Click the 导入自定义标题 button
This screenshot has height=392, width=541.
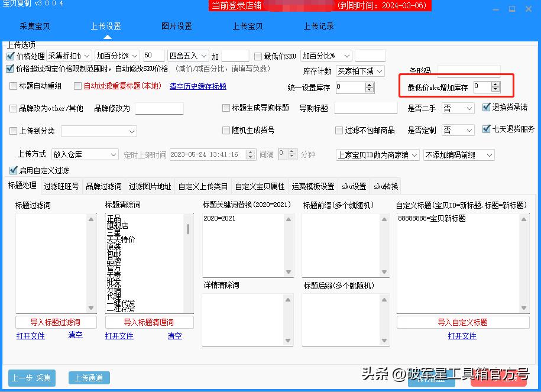pos(462,322)
